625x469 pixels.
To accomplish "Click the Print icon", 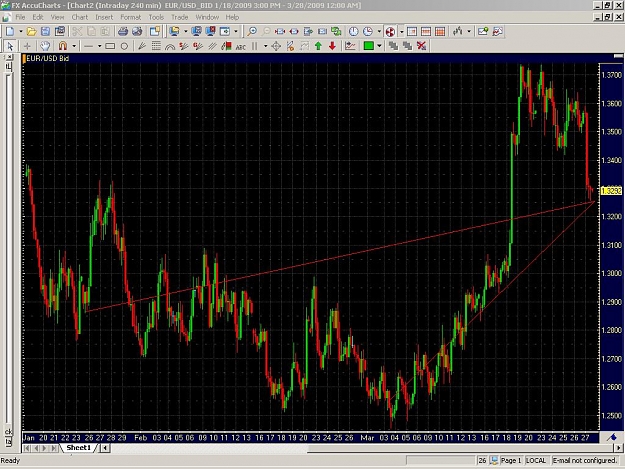I will point(123,31).
